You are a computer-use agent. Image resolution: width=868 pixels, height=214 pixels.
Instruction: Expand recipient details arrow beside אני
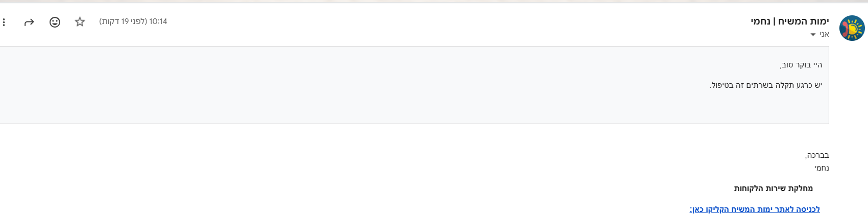pos(813,35)
